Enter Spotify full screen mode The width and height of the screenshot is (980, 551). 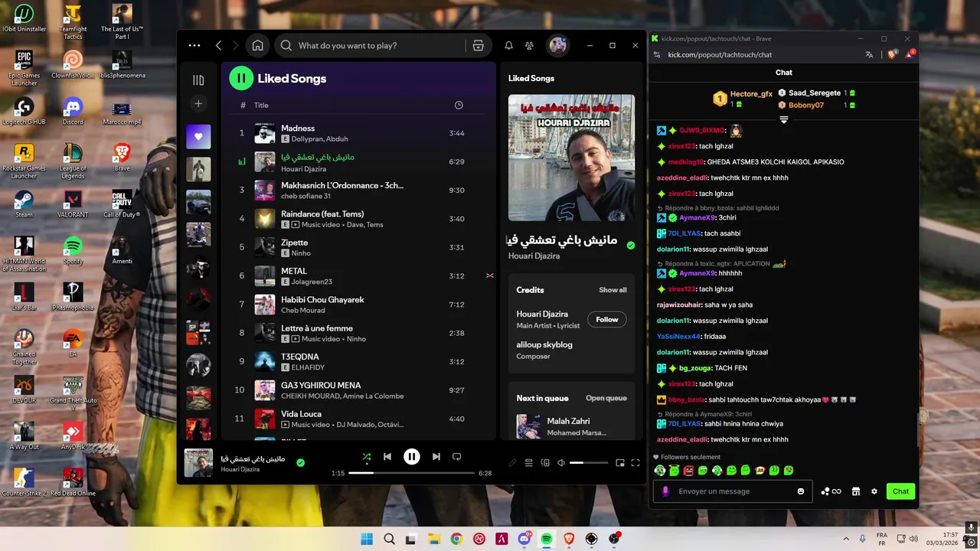tap(635, 462)
